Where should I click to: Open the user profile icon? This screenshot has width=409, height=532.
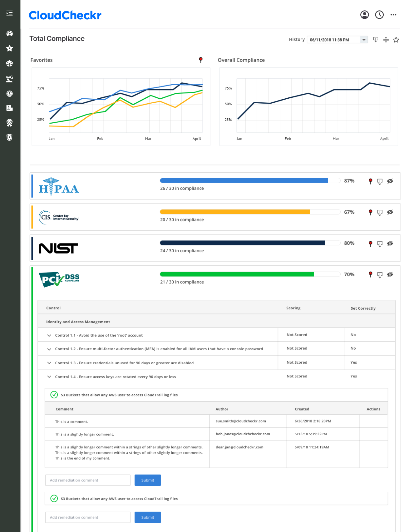click(364, 15)
